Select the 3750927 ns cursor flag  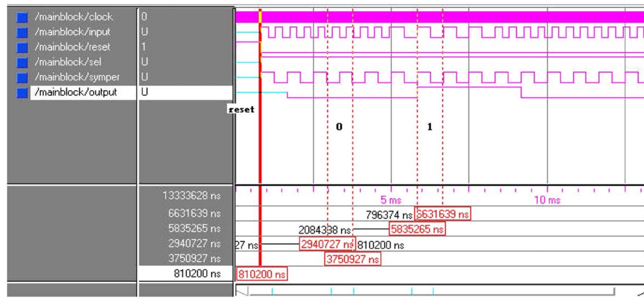[x=353, y=259]
